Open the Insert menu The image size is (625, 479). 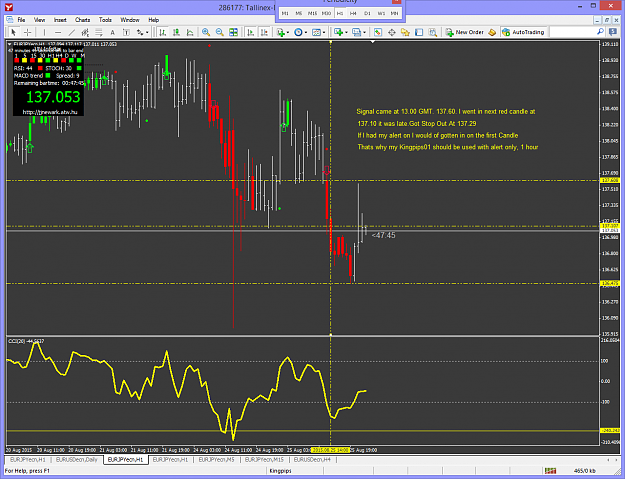coord(60,20)
